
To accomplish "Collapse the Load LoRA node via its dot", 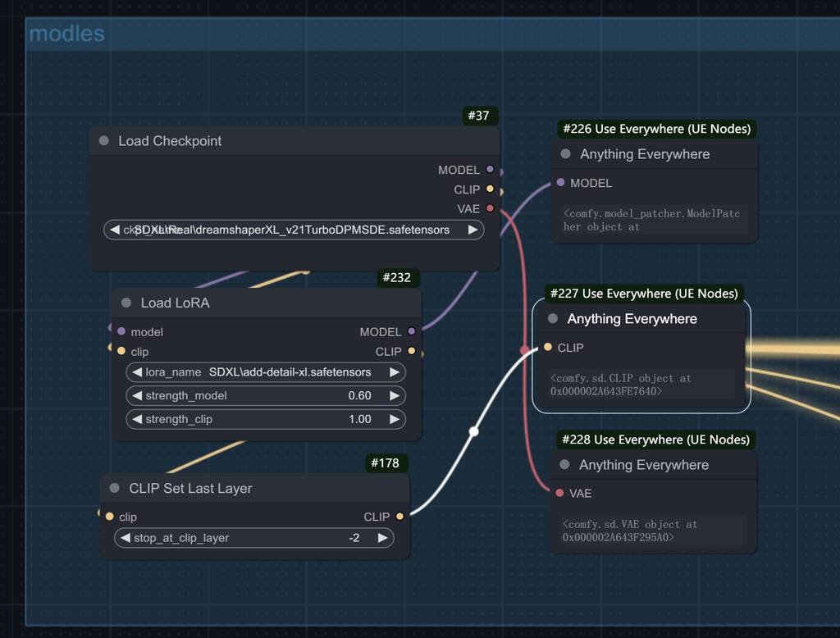I will 126,303.
